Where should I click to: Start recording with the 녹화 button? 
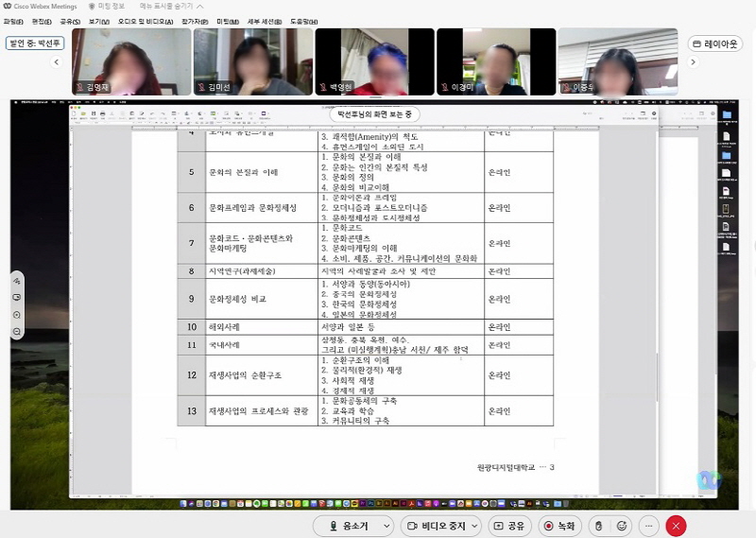[x=559, y=526]
